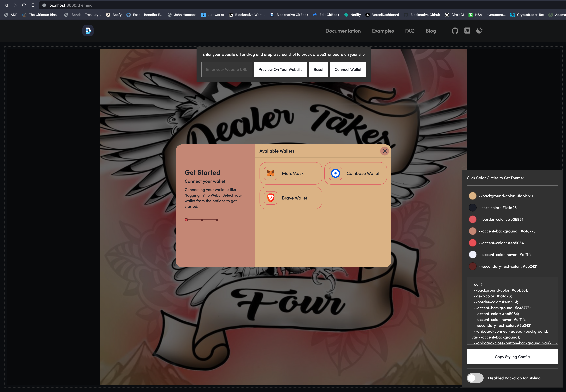Pick the Brave Wallet lion icon
The height and width of the screenshot is (392, 566).
(271, 198)
